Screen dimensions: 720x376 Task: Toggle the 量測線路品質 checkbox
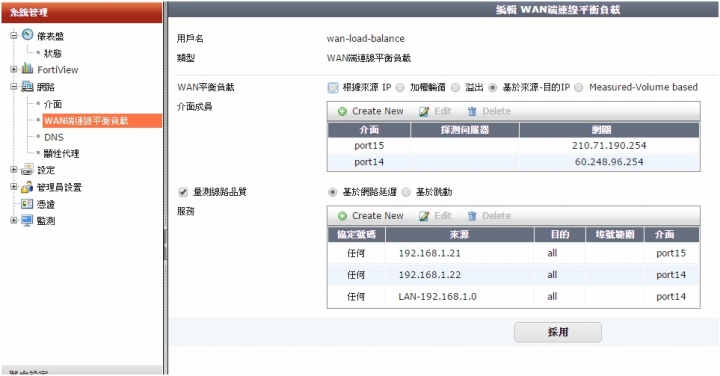pyautogui.click(x=183, y=192)
